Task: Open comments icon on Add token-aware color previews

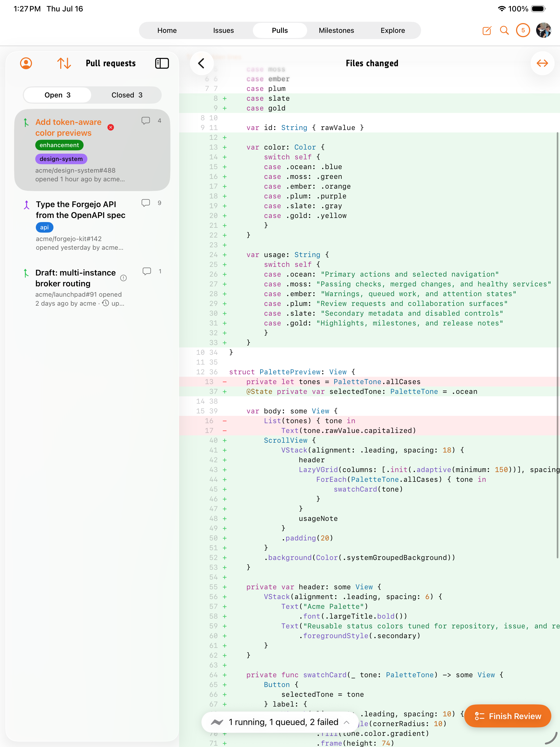Action: tap(146, 121)
